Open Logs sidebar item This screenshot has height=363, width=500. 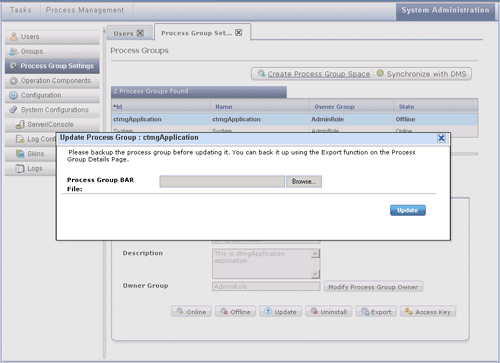pos(31,168)
